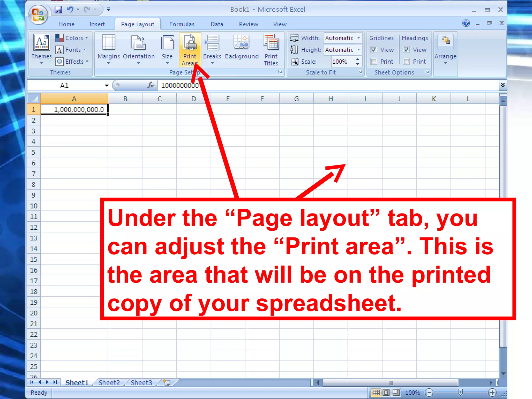532x399 pixels.
Task: Open the Height Automatic dropdown
Action: (359, 50)
